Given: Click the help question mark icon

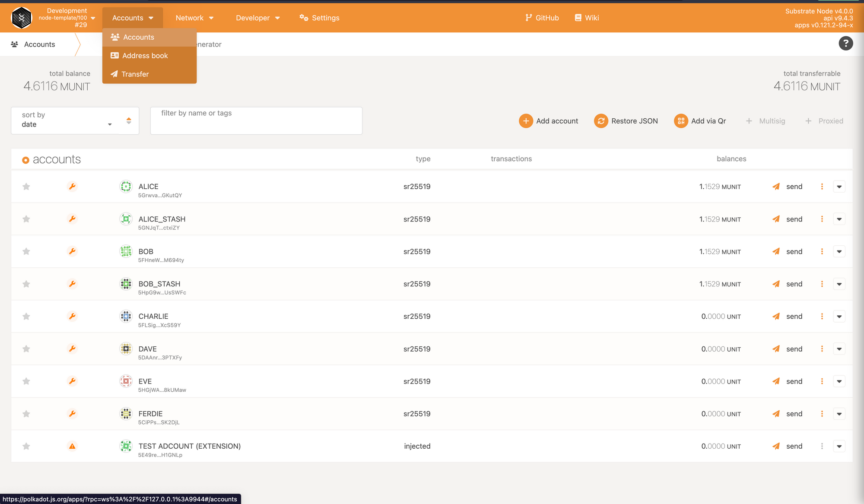Looking at the screenshot, I should tap(845, 44).
